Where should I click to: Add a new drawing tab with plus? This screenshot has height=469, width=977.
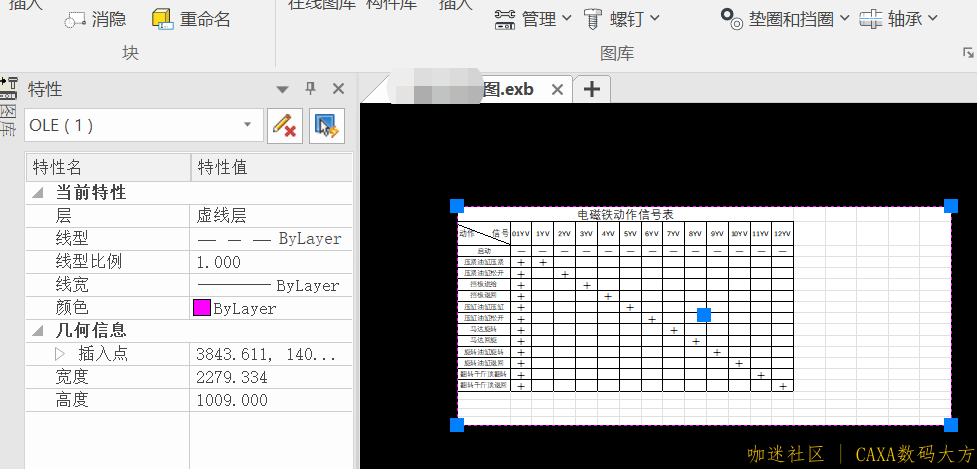591,89
